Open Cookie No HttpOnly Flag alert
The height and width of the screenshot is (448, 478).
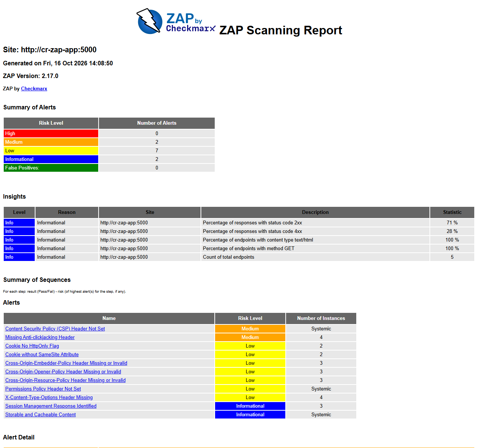[x=32, y=346]
